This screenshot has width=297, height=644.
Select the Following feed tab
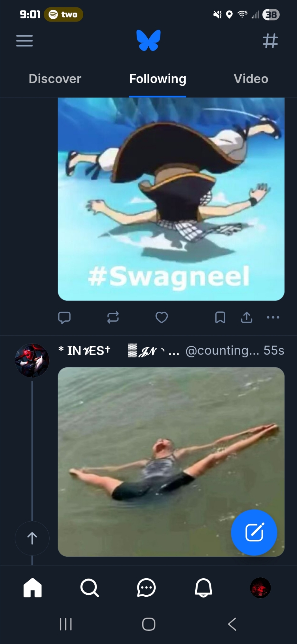(x=158, y=79)
